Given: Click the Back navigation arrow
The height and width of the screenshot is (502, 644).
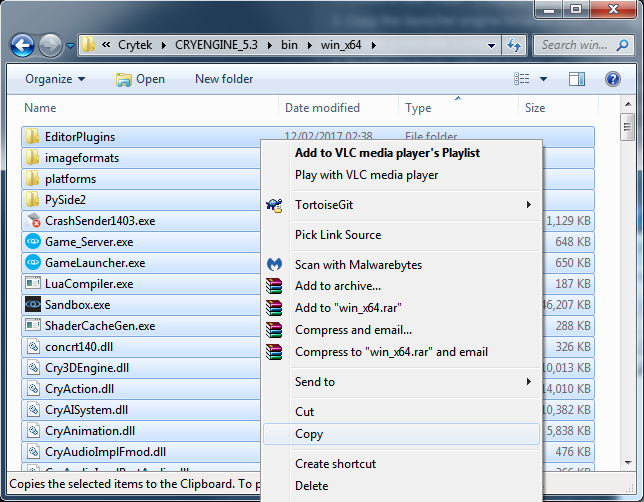Looking at the screenshot, I should tap(22, 45).
